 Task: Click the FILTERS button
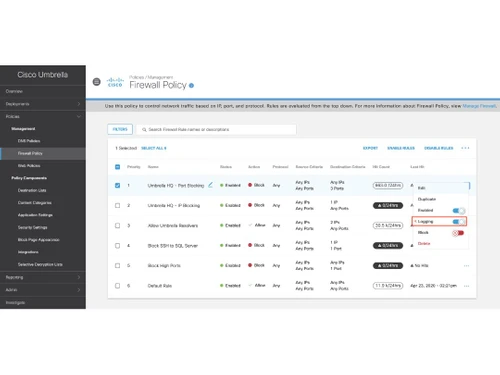pos(120,129)
